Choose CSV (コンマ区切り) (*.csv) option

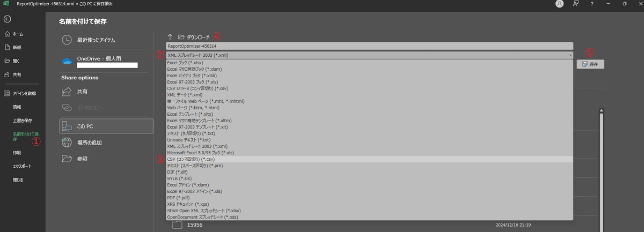pos(369,159)
